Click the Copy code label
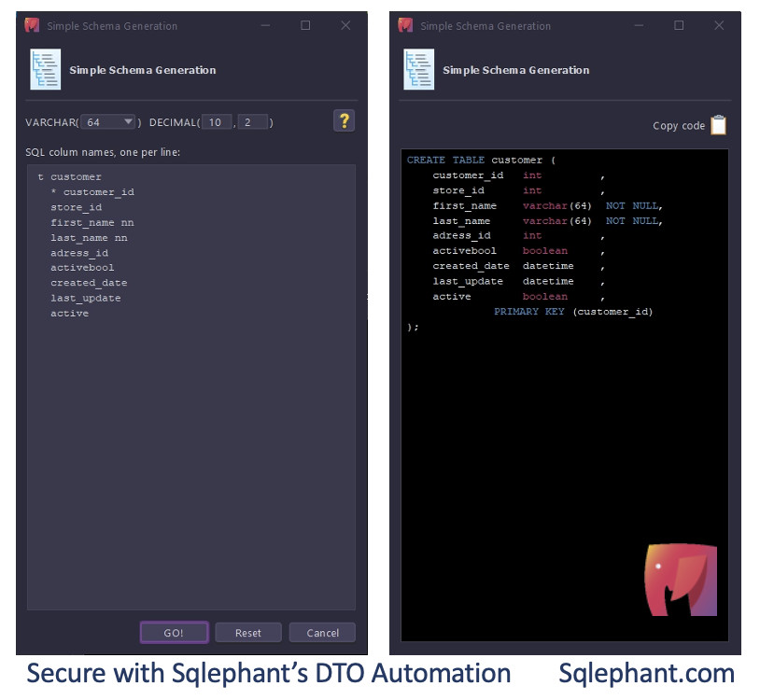Viewport: 760px width, 700px height. pos(679,126)
